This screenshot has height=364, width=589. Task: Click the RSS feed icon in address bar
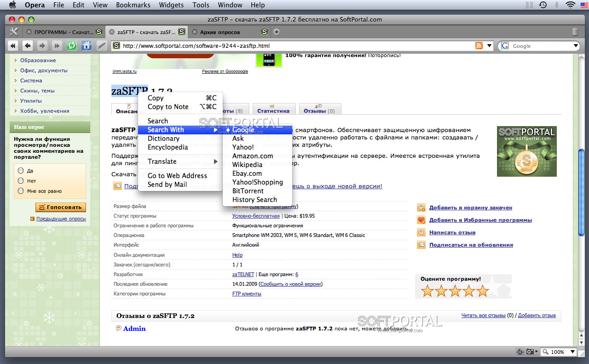click(x=479, y=46)
